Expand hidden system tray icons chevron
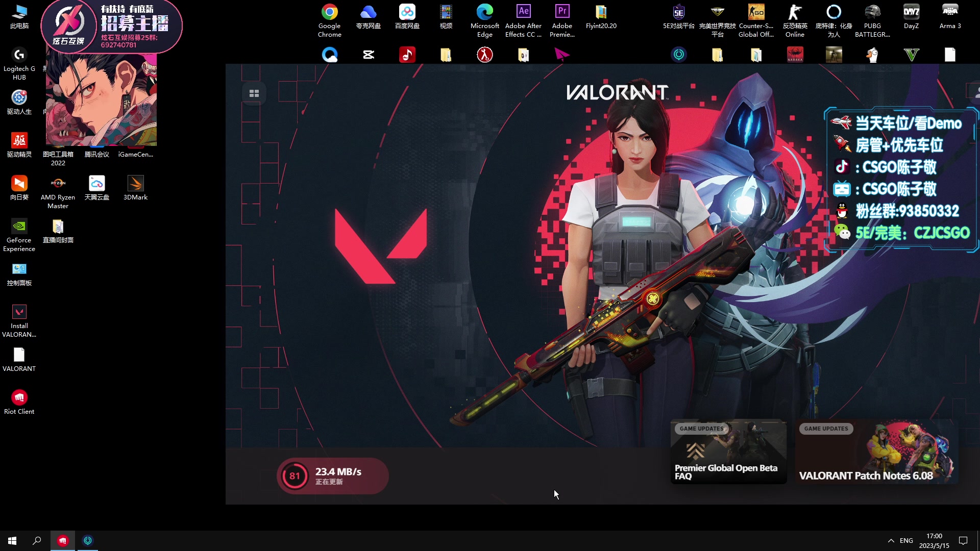 coord(891,541)
